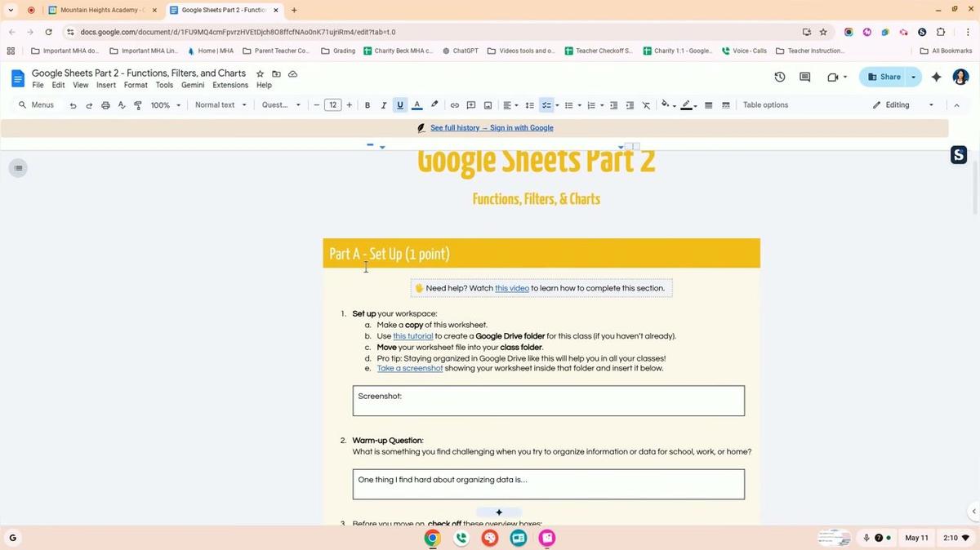The width and height of the screenshot is (980, 550).
Task: Click the Table options button
Action: point(765,105)
